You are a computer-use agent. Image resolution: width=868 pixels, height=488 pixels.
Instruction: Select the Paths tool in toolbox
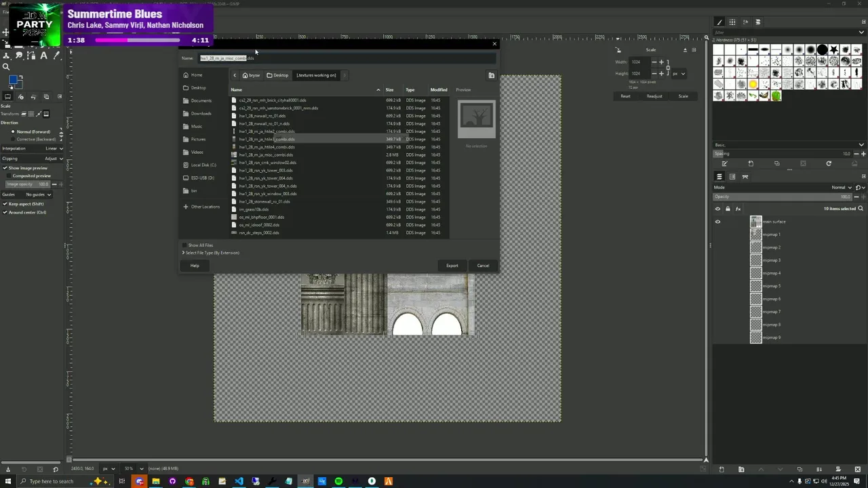tap(31, 56)
